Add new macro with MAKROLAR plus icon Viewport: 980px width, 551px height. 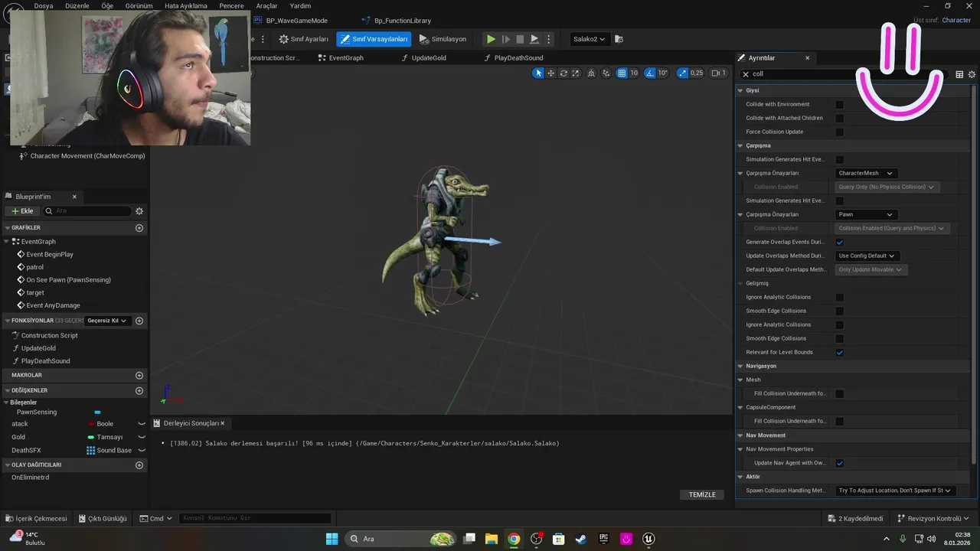coord(139,376)
